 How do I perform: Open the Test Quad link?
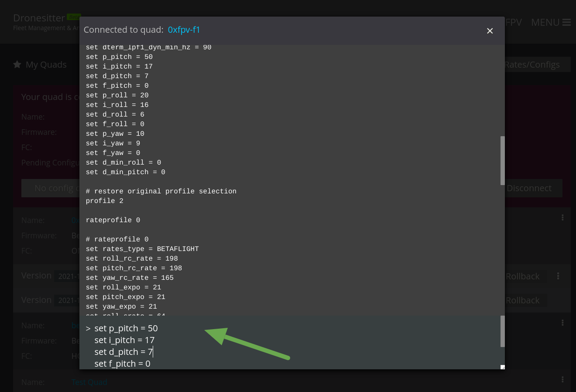point(89,382)
